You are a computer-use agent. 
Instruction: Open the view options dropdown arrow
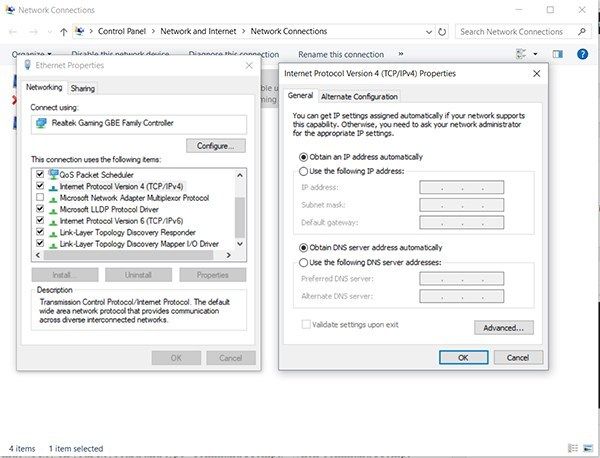[x=536, y=54]
